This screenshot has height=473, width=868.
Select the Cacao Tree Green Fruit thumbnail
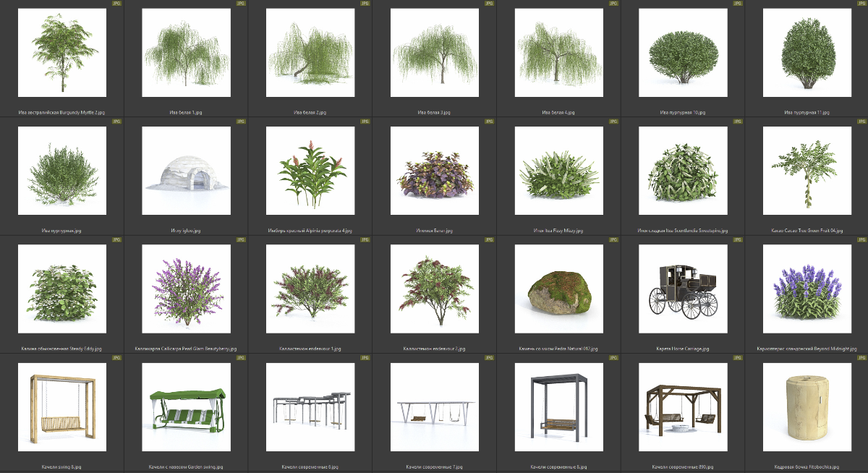click(x=807, y=171)
